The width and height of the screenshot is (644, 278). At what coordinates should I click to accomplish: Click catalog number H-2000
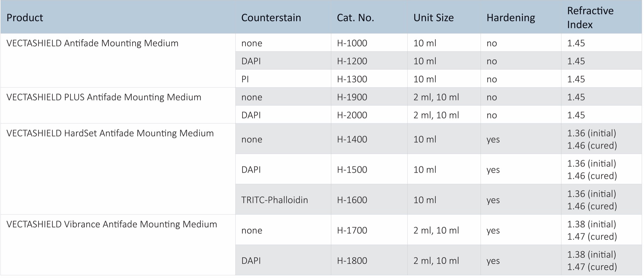[352, 115]
